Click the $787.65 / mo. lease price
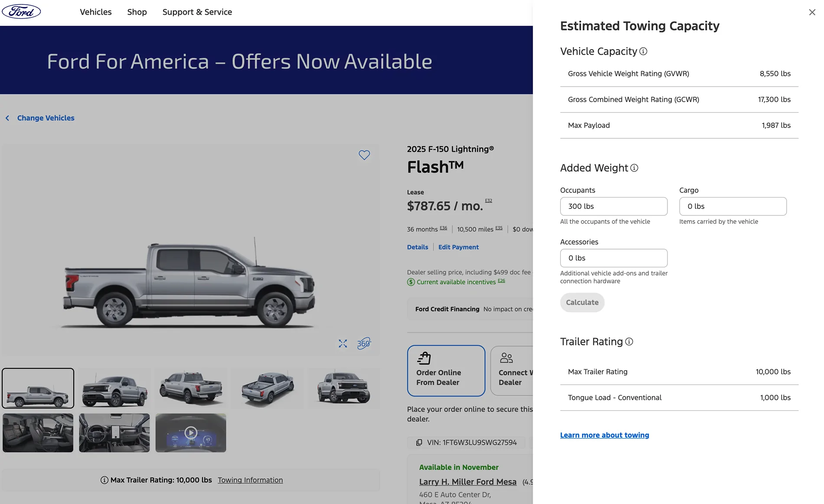 pos(445,206)
